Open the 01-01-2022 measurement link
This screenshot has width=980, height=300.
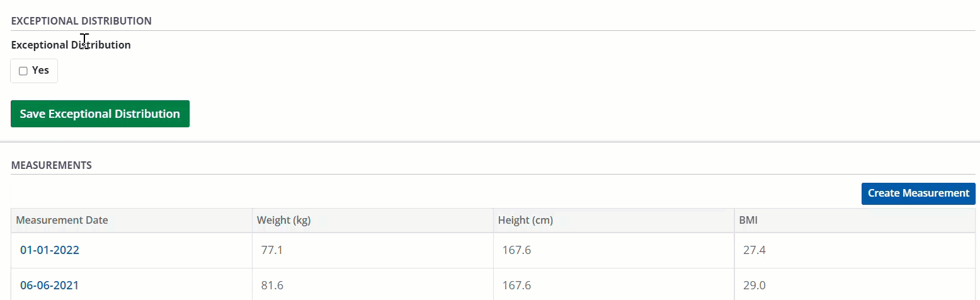pyautogui.click(x=50, y=250)
